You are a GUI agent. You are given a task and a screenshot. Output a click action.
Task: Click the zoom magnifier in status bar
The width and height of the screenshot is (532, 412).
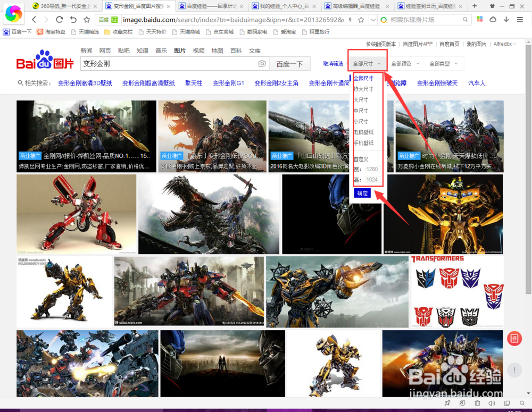point(522,403)
